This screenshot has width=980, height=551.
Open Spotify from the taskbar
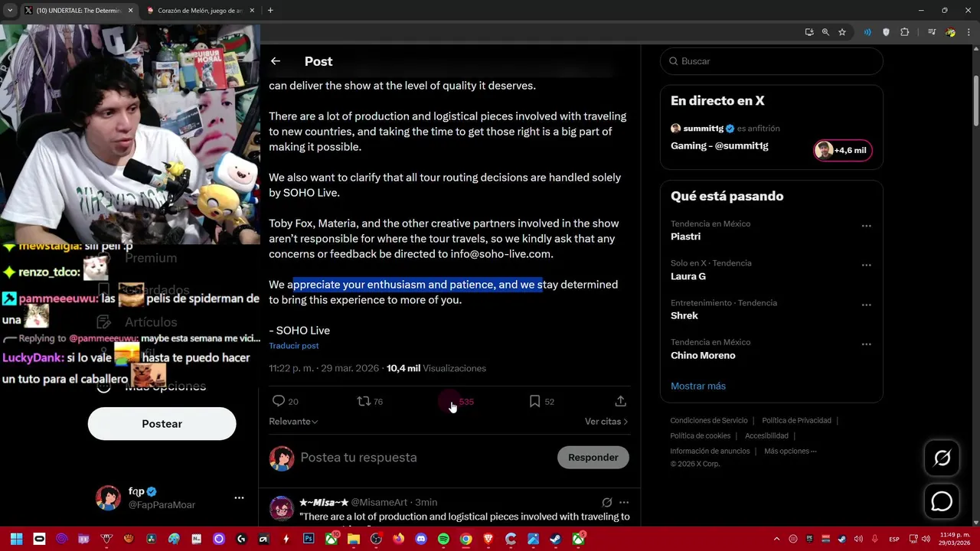coord(443,539)
